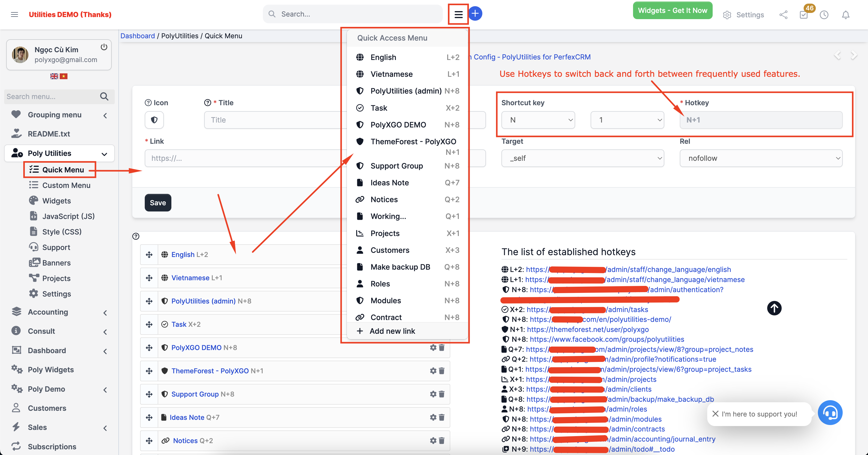Open the Quick Access hamburger menu icon
The image size is (868, 455).
(458, 14)
